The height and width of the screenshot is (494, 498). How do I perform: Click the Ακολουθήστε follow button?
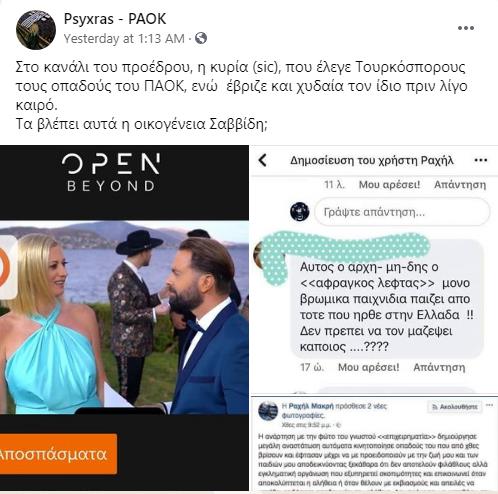pyautogui.click(x=455, y=407)
